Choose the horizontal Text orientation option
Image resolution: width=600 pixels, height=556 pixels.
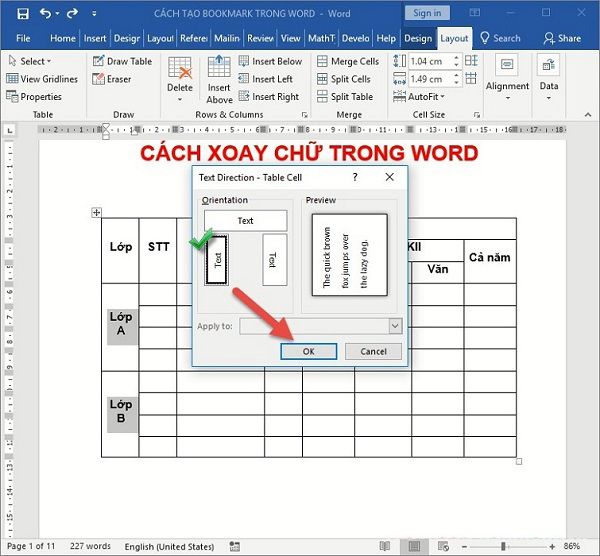[x=245, y=221]
